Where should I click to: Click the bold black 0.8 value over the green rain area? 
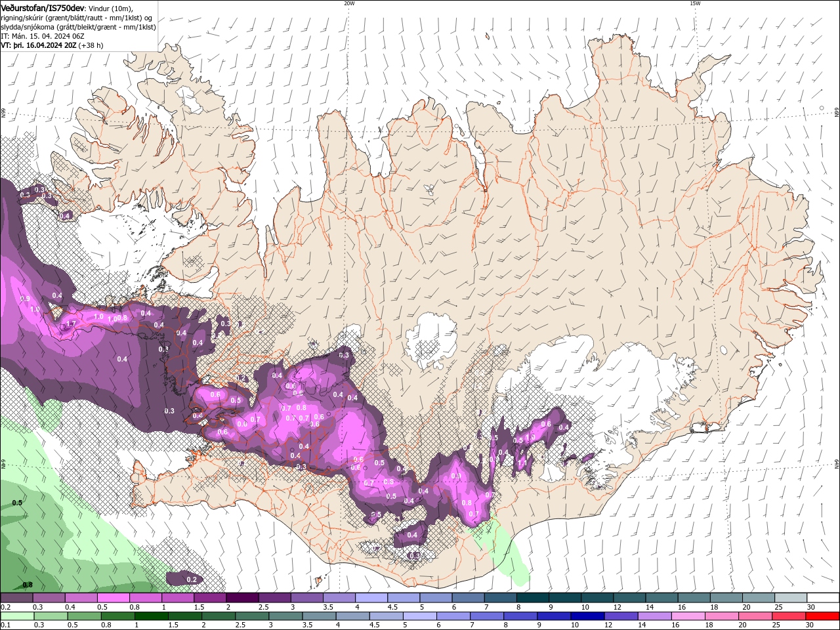click(x=28, y=585)
